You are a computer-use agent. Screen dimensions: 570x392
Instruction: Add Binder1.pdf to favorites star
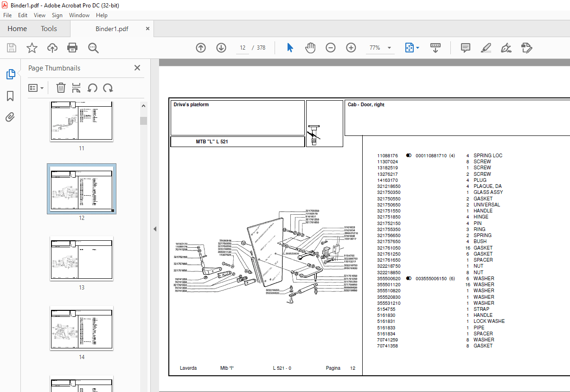coord(31,47)
